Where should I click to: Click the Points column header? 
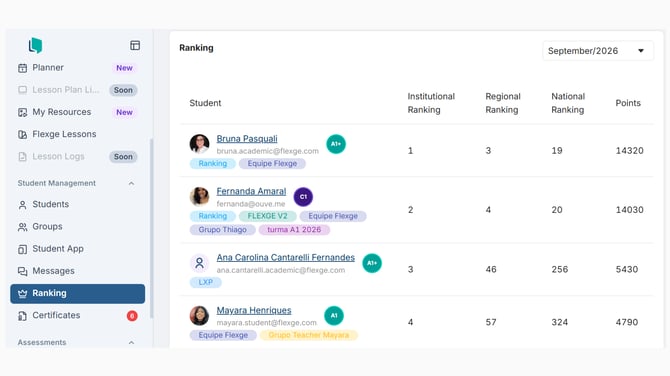pyautogui.click(x=628, y=103)
